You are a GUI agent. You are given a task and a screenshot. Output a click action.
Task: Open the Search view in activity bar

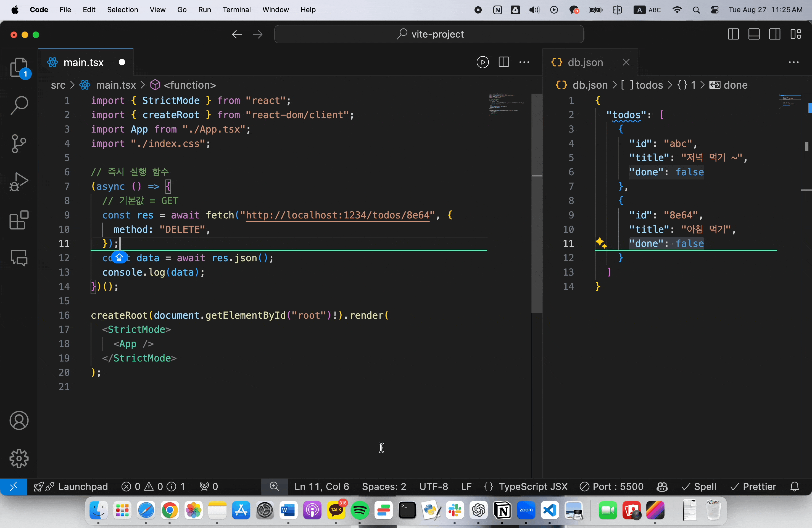coord(19,105)
